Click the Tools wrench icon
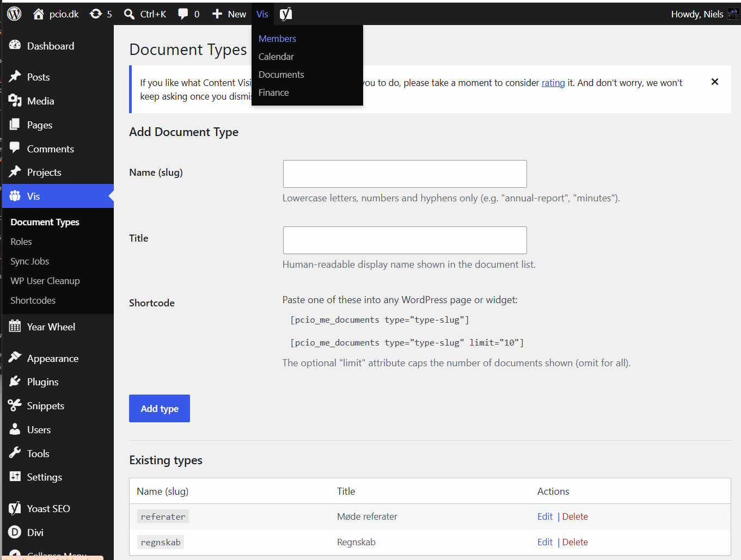The image size is (741, 560). pyautogui.click(x=15, y=453)
